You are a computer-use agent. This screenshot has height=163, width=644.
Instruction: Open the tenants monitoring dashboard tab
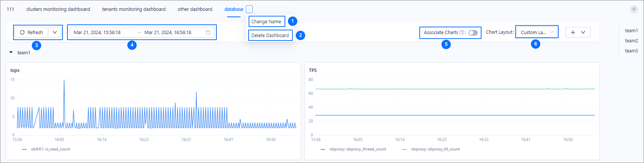point(134,9)
